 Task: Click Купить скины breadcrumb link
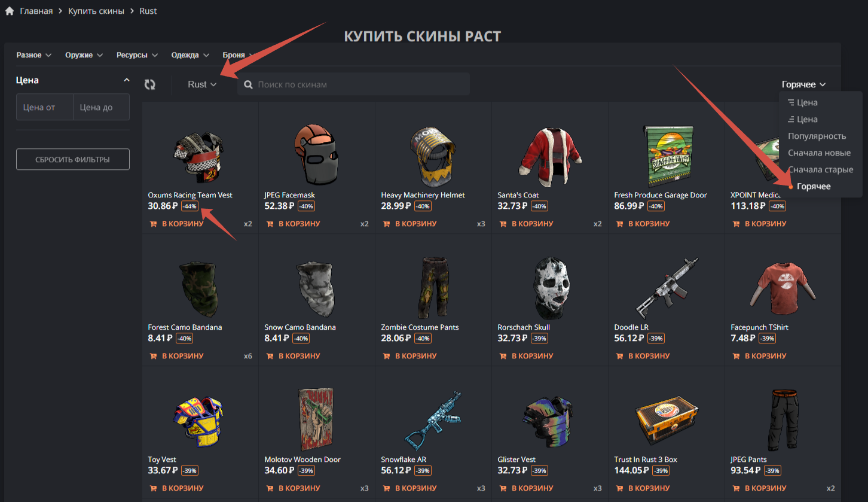[96, 11]
